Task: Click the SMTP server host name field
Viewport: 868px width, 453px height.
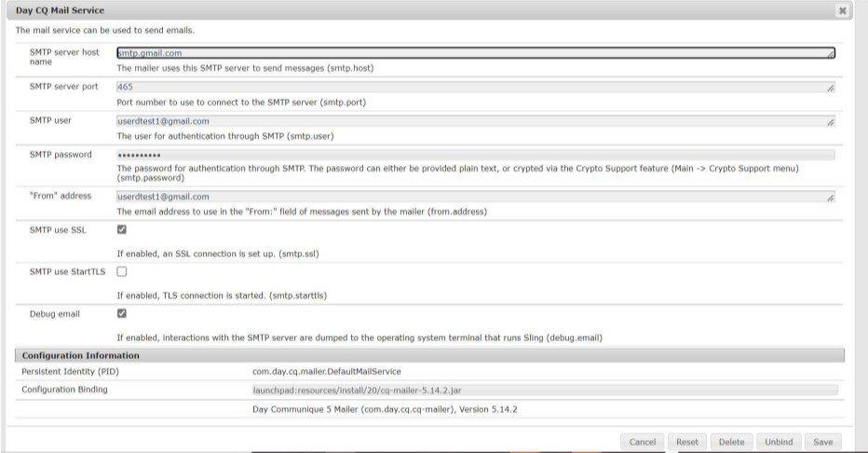Action: pyautogui.click(x=476, y=53)
